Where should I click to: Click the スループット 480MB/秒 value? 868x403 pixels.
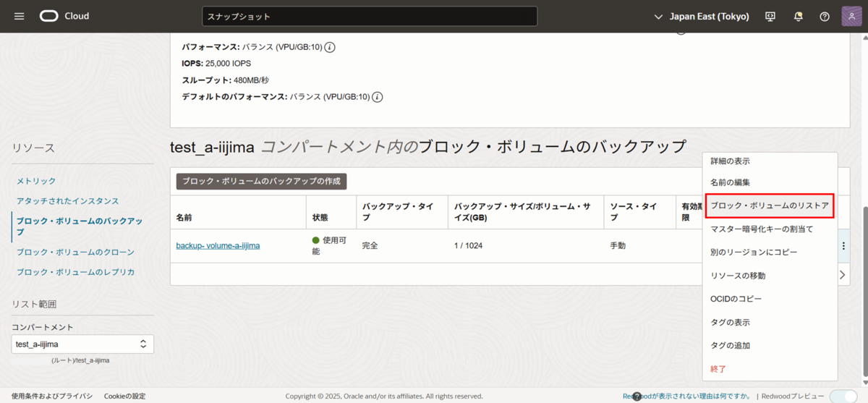point(251,80)
